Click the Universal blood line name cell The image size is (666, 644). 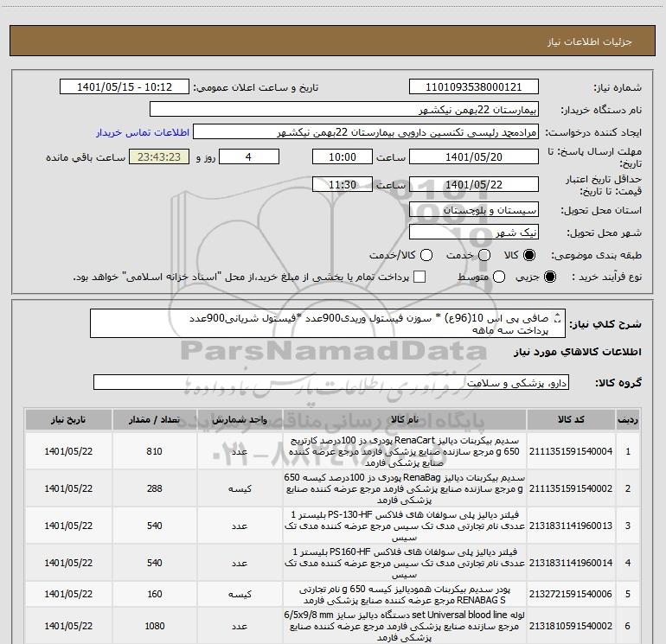(x=405, y=626)
